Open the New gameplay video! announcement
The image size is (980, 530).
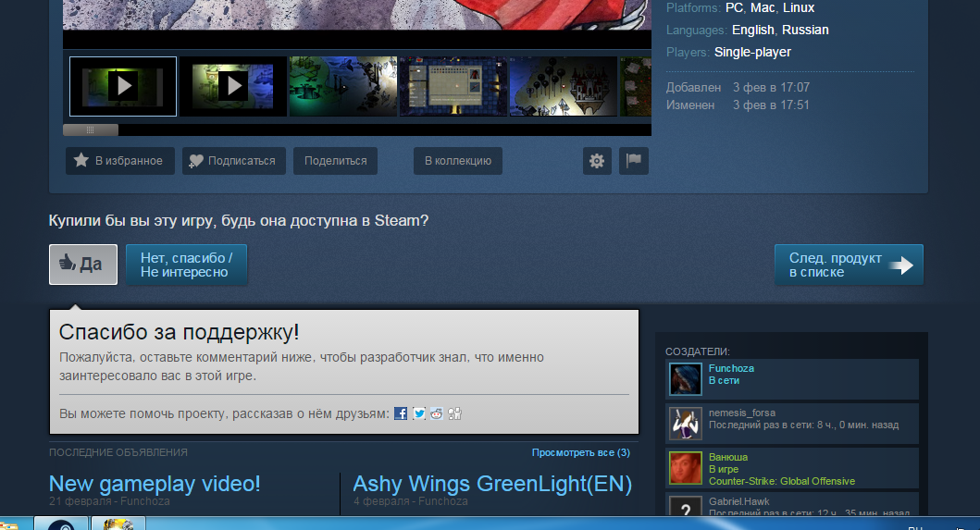tap(155, 484)
